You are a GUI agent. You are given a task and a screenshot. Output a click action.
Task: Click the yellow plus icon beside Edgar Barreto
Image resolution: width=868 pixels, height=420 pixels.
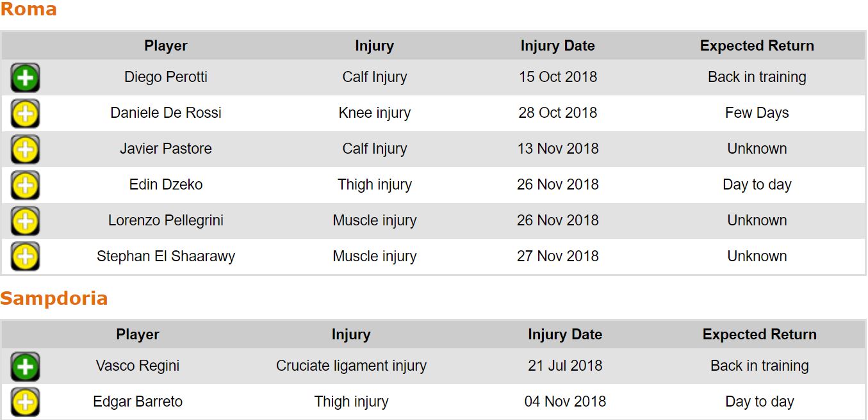[25, 402]
